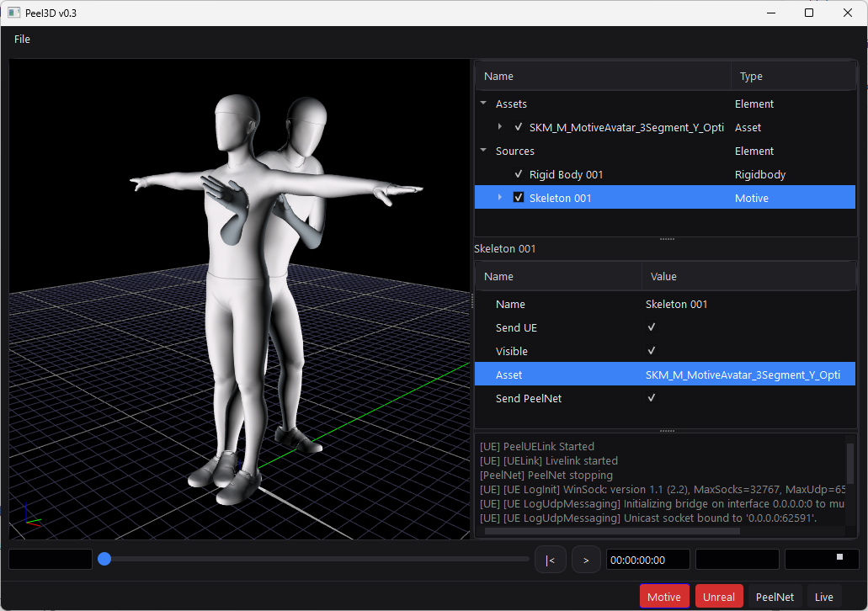Uncheck the Rigid Body 001 checkbox
This screenshot has height=611, width=868.
coord(519,174)
